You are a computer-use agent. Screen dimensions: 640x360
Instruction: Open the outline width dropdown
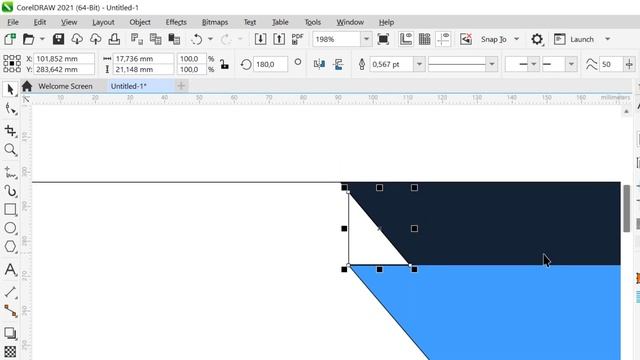[x=419, y=64]
